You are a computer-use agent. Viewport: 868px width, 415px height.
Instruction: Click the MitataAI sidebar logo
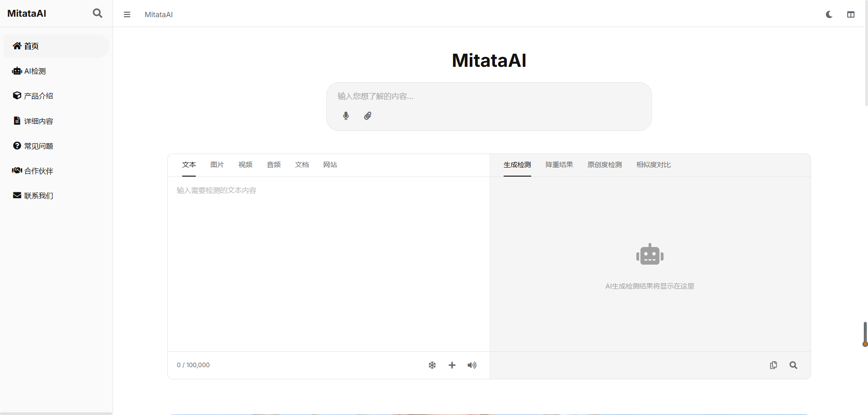click(27, 14)
